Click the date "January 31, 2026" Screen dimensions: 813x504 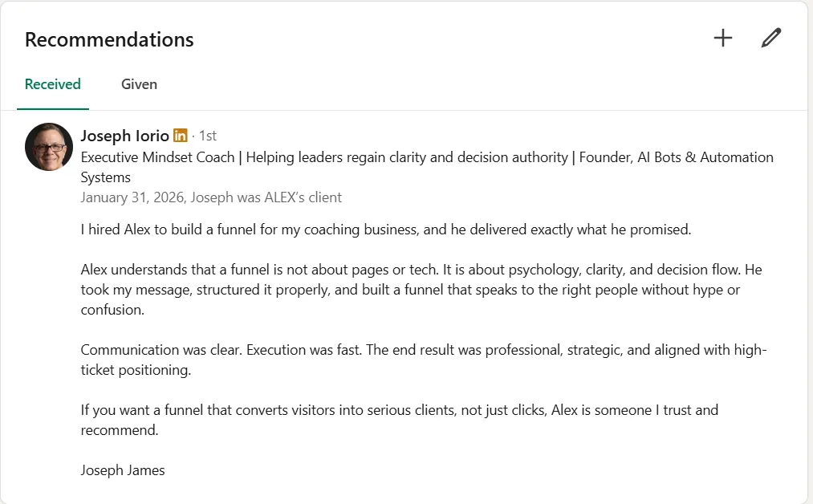pos(133,197)
